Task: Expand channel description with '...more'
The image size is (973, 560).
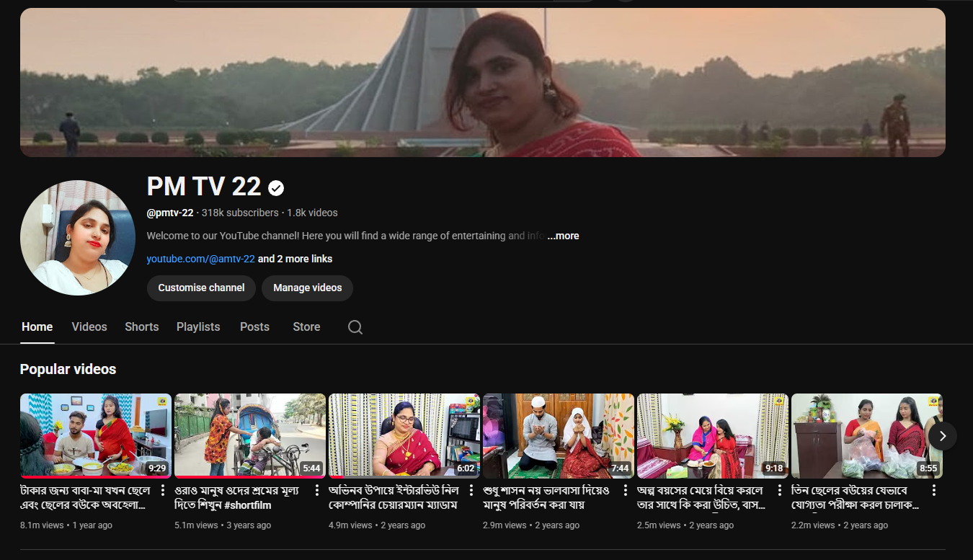Action: click(563, 236)
